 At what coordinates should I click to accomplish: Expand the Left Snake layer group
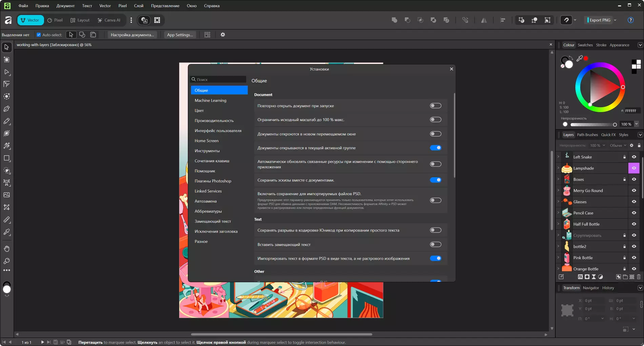[x=558, y=157]
